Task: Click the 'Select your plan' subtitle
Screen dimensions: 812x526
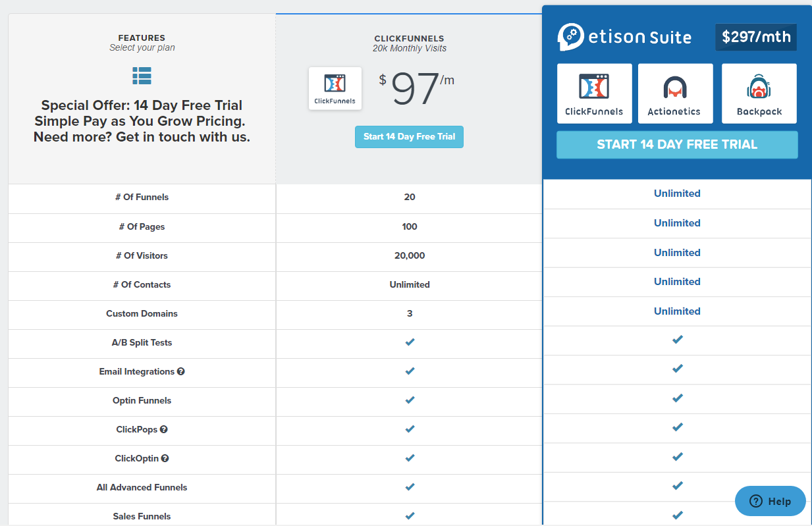Action: (142, 47)
